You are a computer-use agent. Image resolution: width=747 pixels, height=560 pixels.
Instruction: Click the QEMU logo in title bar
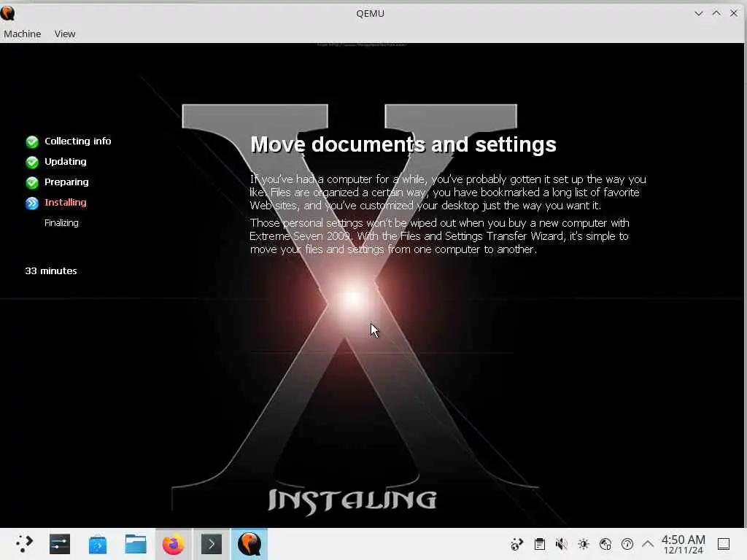click(7, 13)
